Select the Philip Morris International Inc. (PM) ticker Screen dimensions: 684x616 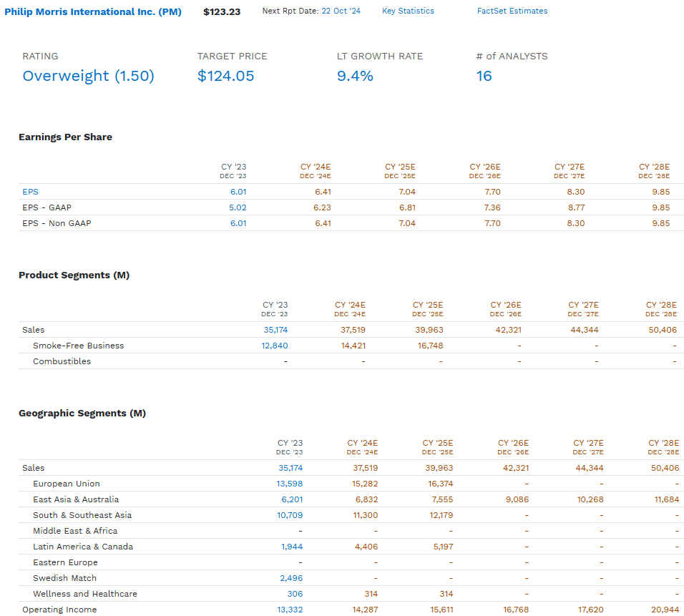point(93,11)
